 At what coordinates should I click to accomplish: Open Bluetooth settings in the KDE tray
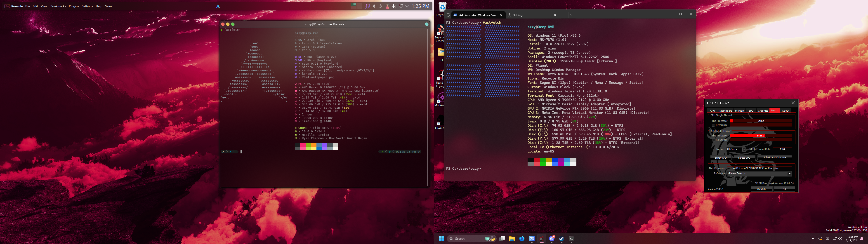[374, 6]
